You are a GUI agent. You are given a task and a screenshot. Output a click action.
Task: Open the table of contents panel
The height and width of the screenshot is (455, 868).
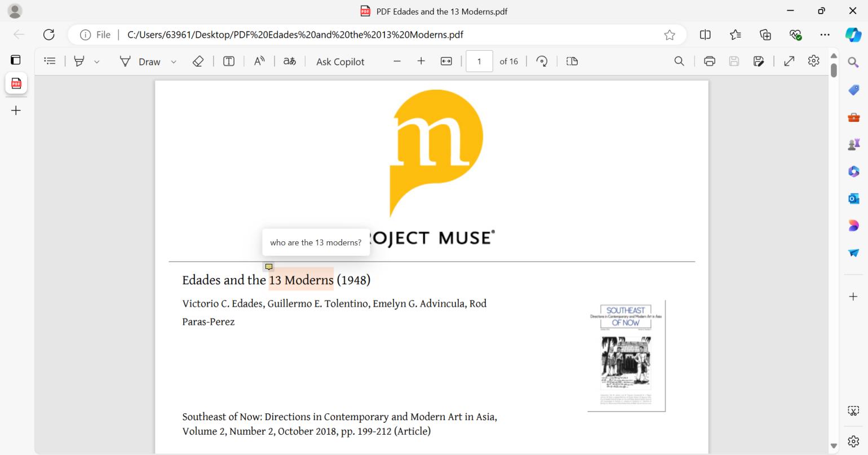click(50, 61)
